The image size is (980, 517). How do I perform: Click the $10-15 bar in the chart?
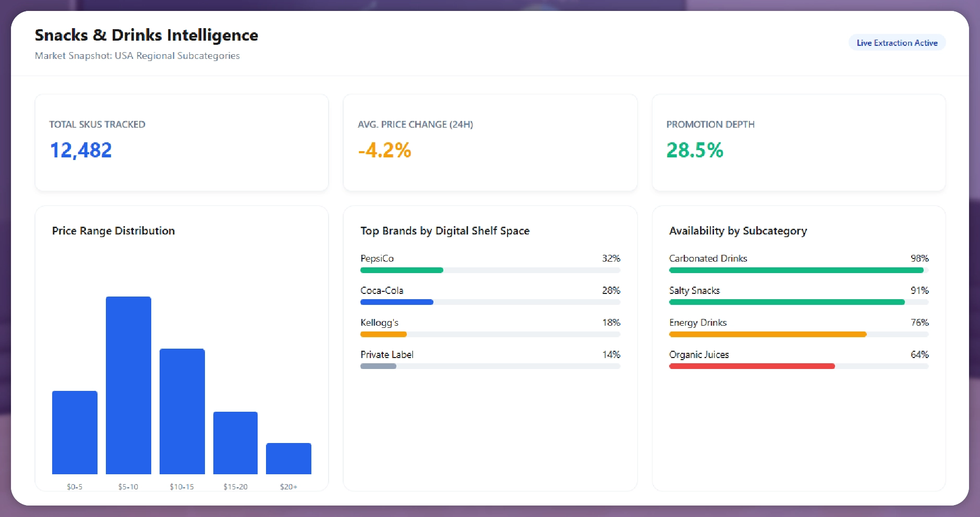[x=182, y=411]
